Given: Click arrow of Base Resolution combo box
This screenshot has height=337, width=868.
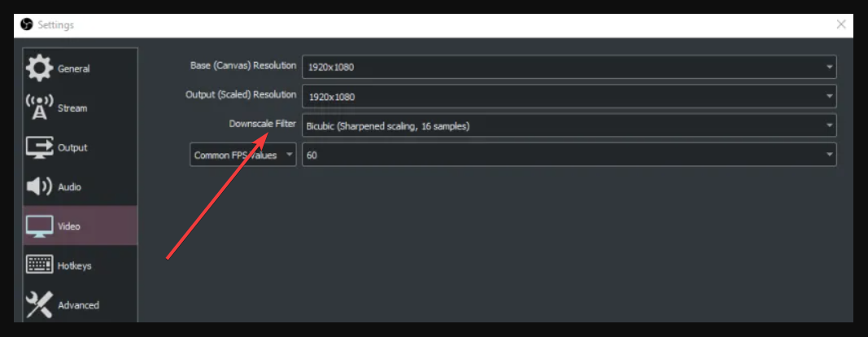Looking at the screenshot, I should tap(829, 68).
